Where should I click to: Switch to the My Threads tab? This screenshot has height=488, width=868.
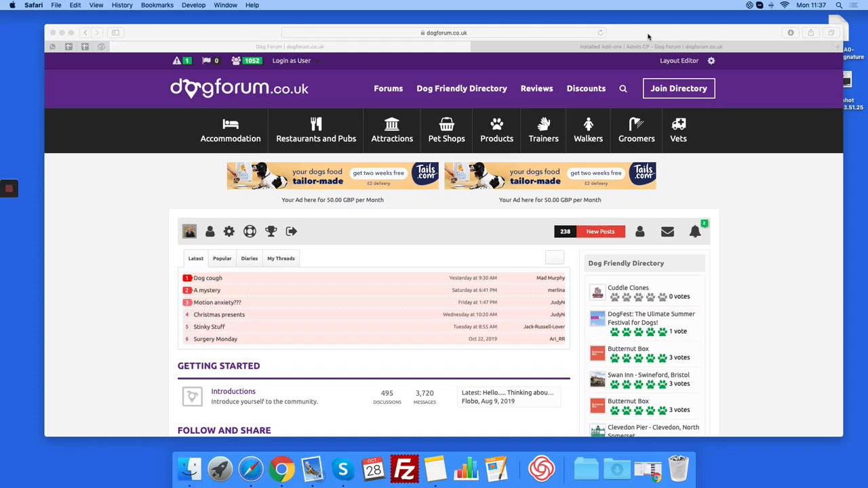281,258
